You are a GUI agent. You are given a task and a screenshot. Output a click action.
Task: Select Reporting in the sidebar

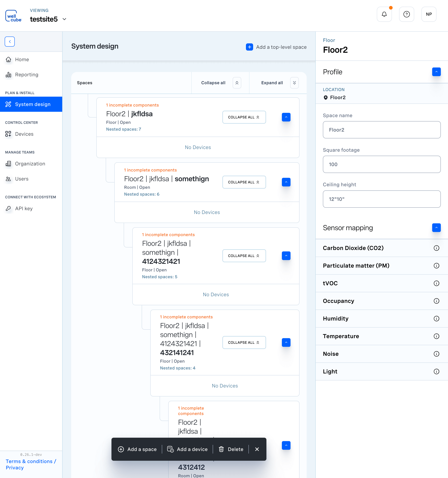[x=26, y=75]
